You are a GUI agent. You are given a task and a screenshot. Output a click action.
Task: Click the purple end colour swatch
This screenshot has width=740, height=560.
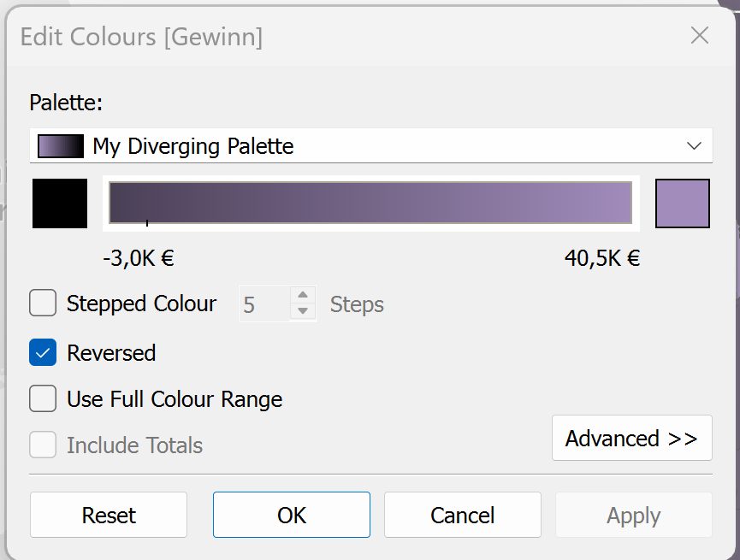click(x=682, y=203)
